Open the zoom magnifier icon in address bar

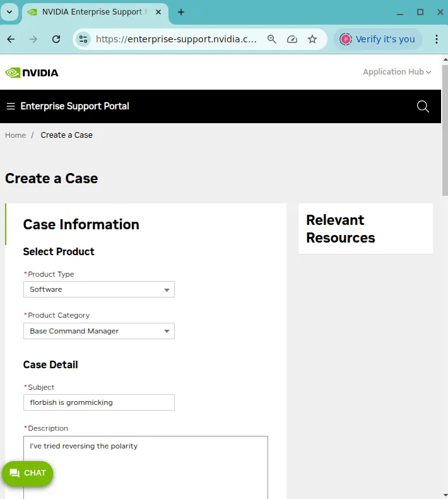tap(271, 39)
